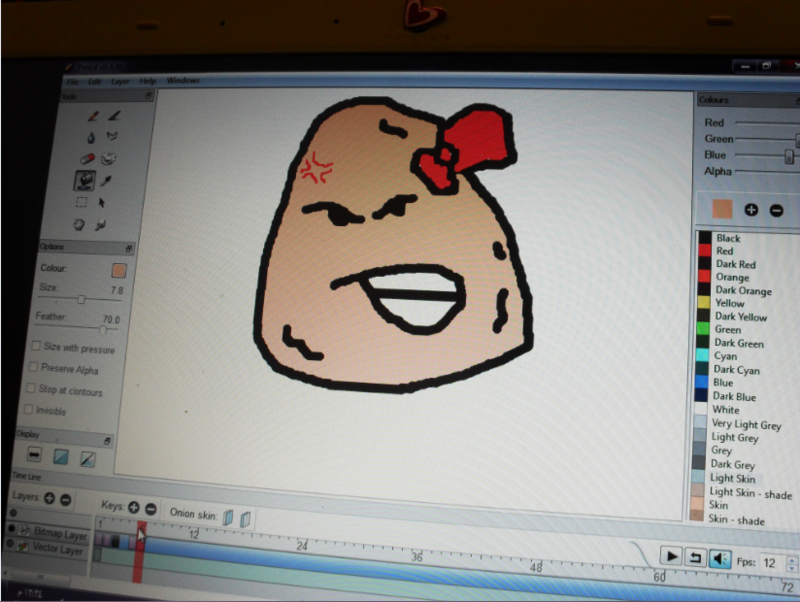Toggle Stop at contours checkbox

(31, 388)
